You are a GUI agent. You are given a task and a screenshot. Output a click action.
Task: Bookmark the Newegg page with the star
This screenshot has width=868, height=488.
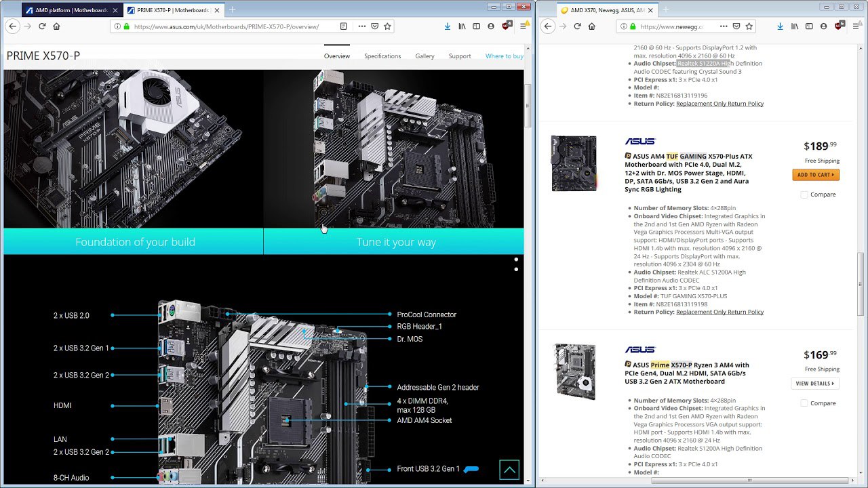[749, 26]
